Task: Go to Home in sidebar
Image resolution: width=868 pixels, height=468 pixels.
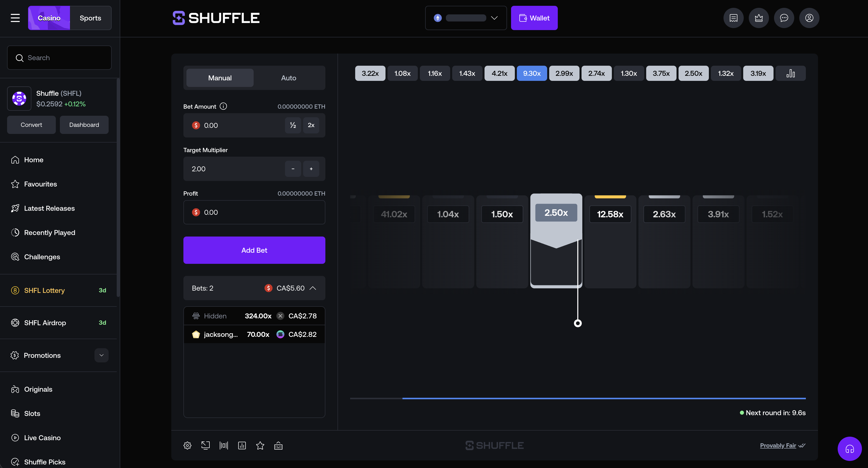Action: click(34, 160)
